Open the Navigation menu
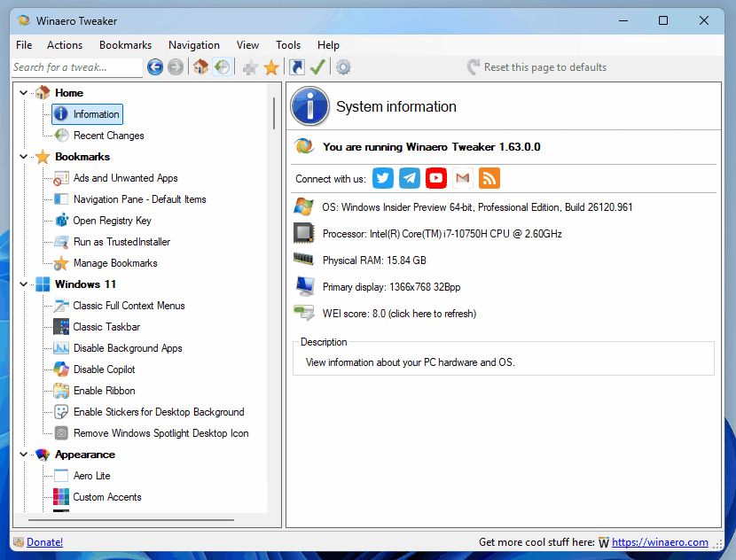 pyautogui.click(x=193, y=45)
